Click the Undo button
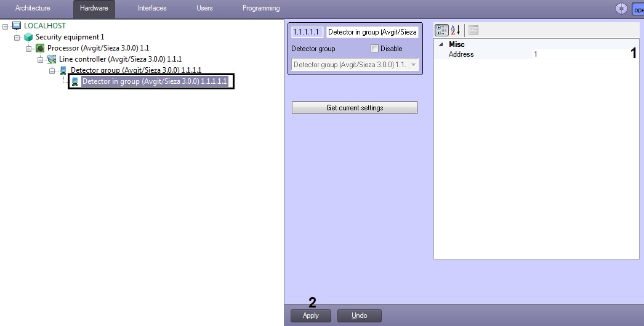Image resolution: width=644 pixels, height=326 pixels. [360, 316]
